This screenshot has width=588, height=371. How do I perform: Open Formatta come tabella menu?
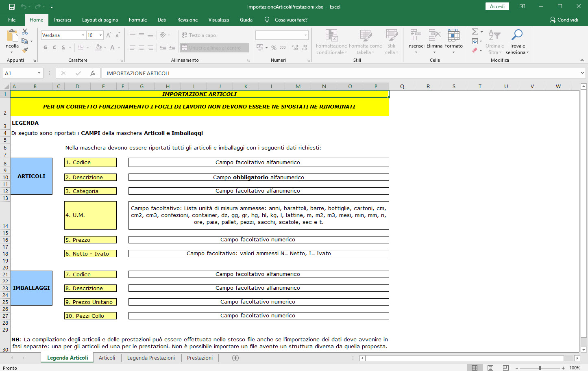(x=365, y=42)
